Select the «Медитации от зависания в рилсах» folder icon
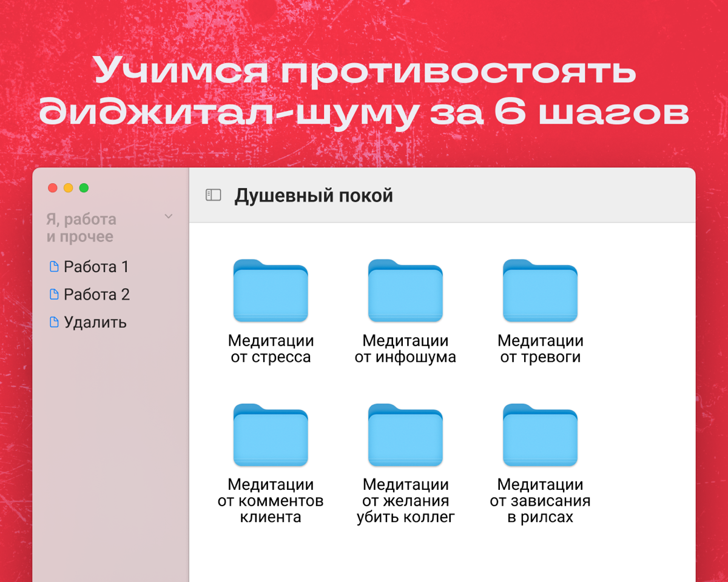The image size is (728, 582). [x=540, y=435]
